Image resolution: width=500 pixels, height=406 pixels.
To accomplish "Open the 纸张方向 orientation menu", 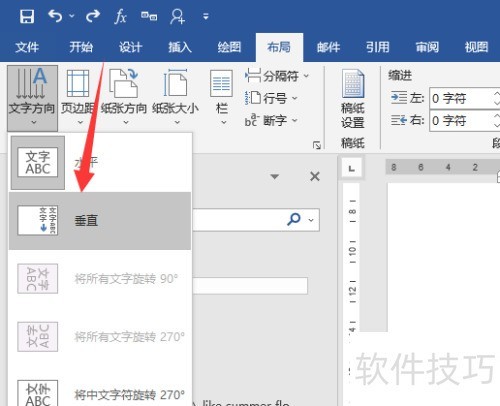I will coord(124,98).
